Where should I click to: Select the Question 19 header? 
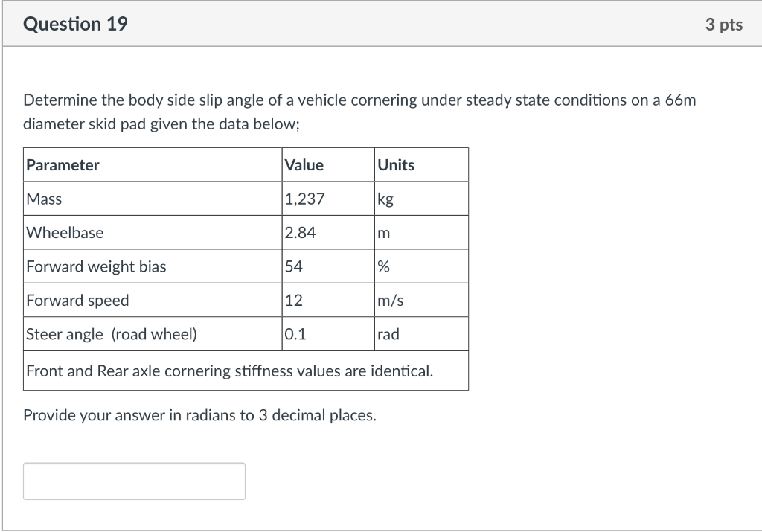point(75,23)
